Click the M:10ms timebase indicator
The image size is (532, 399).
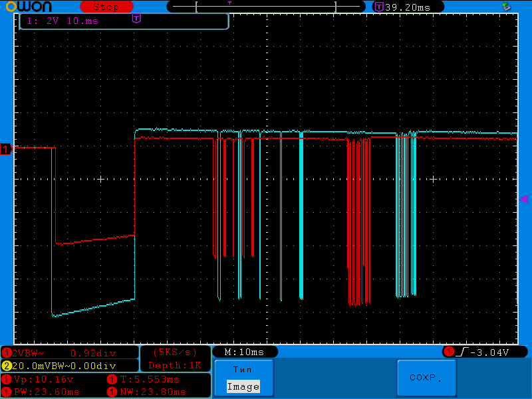tap(244, 352)
